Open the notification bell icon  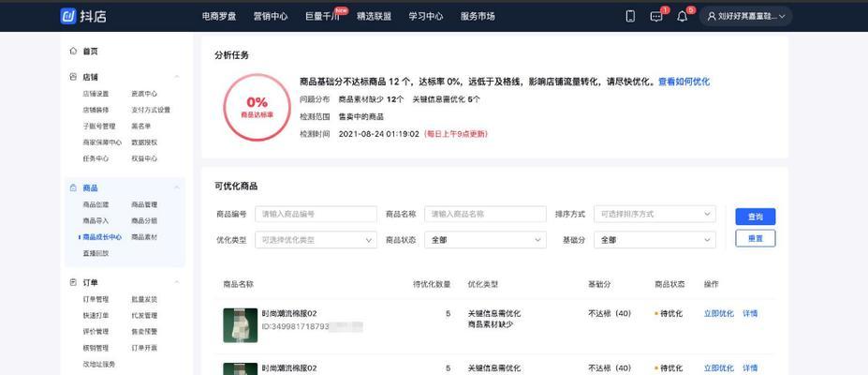(682, 17)
